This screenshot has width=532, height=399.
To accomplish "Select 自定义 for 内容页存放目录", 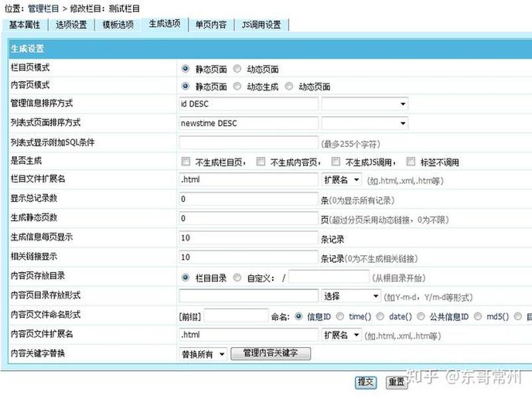I will (x=237, y=277).
